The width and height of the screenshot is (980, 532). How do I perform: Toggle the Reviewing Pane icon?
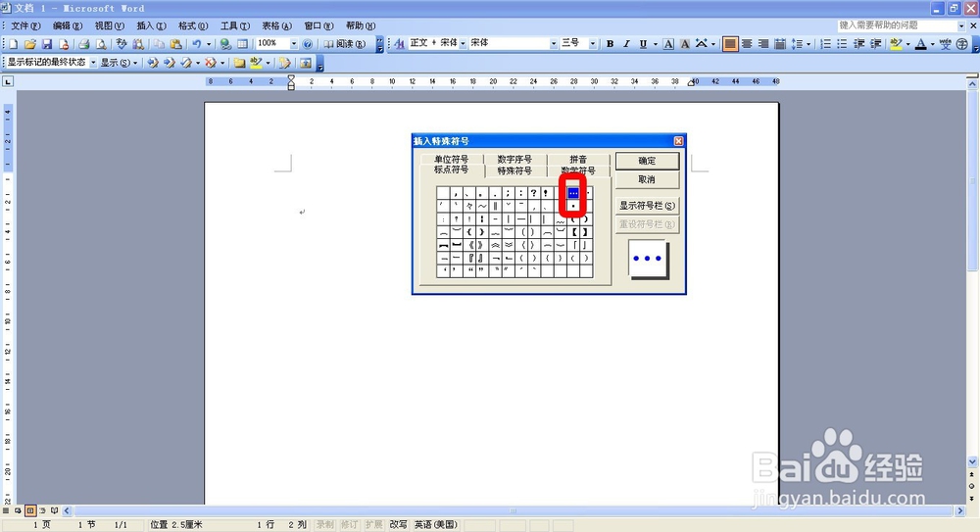[x=306, y=63]
